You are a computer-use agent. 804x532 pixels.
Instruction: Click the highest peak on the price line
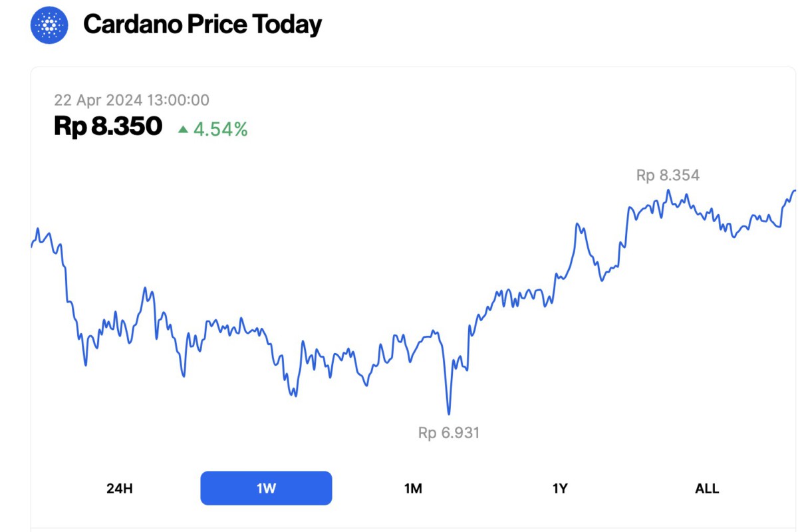tap(668, 190)
